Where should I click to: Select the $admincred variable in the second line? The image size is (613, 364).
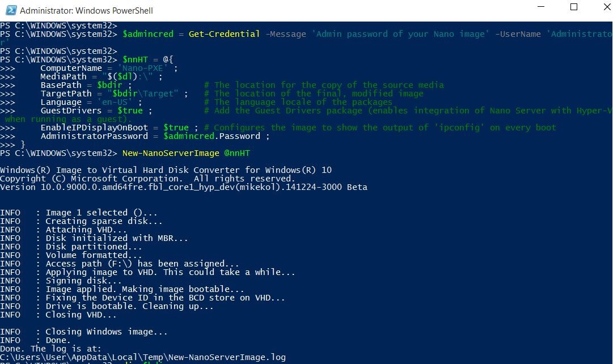coord(148,34)
